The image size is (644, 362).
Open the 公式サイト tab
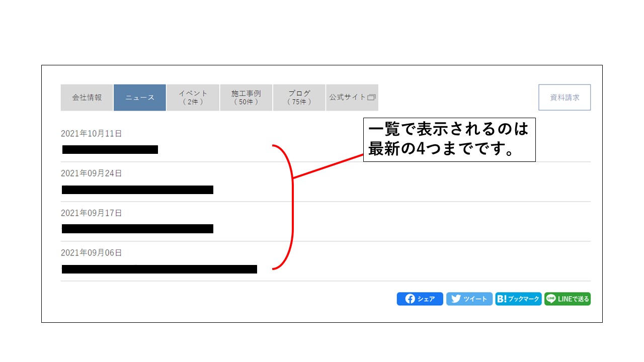347,98
